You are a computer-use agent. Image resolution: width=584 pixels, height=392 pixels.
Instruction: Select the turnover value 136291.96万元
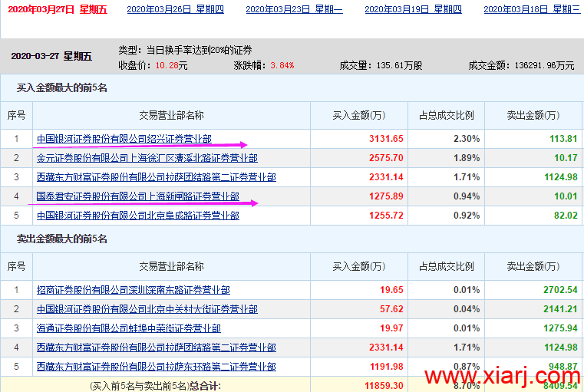pos(545,65)
